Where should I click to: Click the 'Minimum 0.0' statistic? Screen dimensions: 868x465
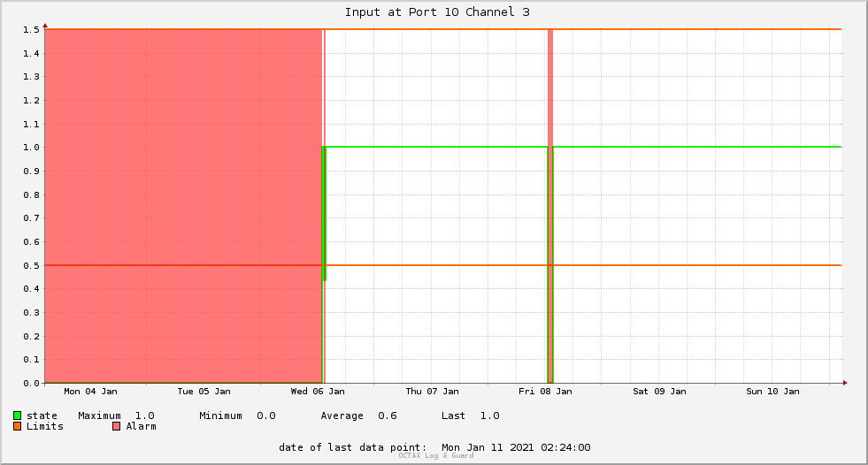click(x=237, y=415)
